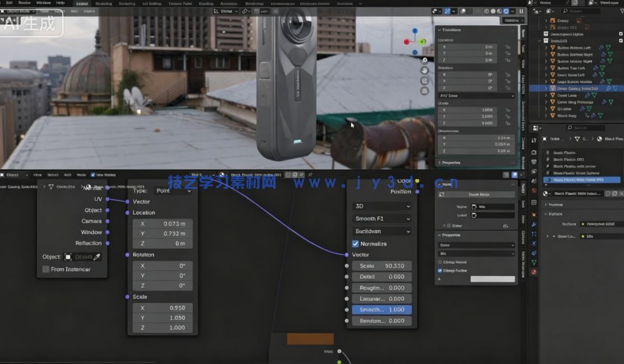The height and width of the screenshot is (364, 624).
Task: Click the filter icon in the Outliner header
Action: click(621, 11)
